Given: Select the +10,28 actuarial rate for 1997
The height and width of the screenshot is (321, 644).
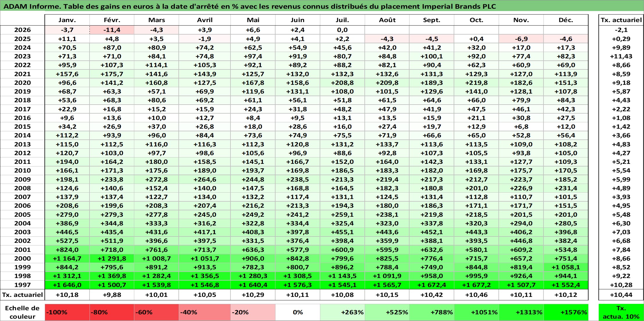Looking at the screenshot, I should click(x=621, y=285).
